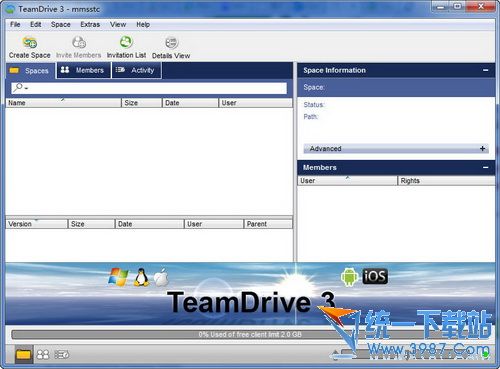Open the Space menu
The image size is (500, 369).
pos(61,24)
